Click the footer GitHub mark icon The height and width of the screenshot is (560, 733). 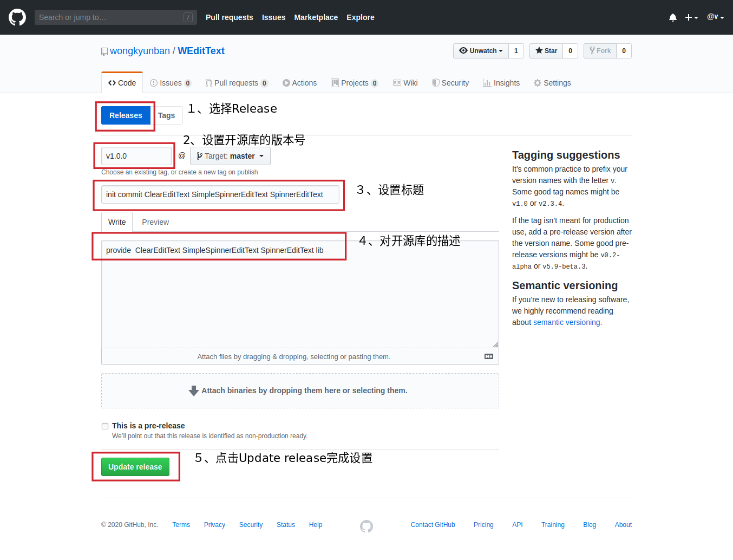click(366, 526)
